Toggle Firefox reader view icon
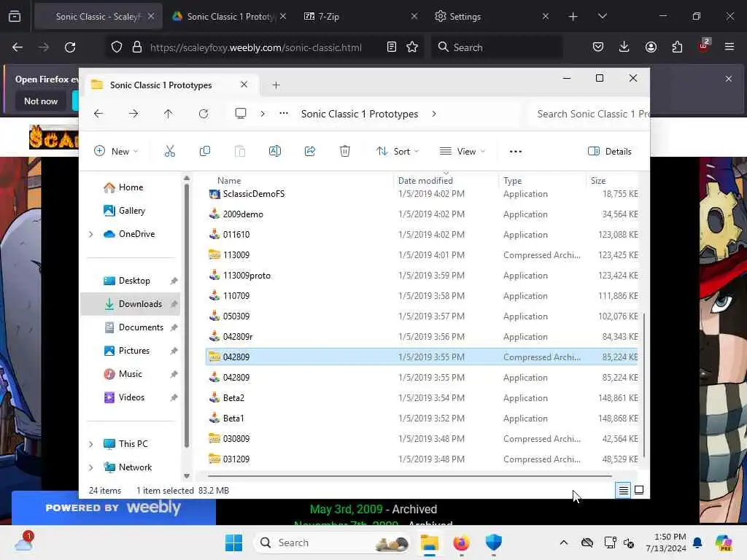Viewport: 747px width, 560px height. tap(392, 47)
